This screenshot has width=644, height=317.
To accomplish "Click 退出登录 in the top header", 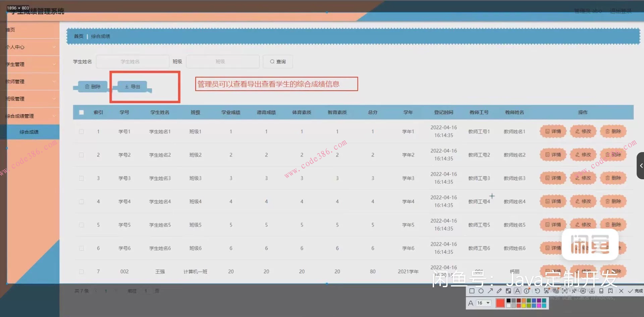I will coord(621,11).
